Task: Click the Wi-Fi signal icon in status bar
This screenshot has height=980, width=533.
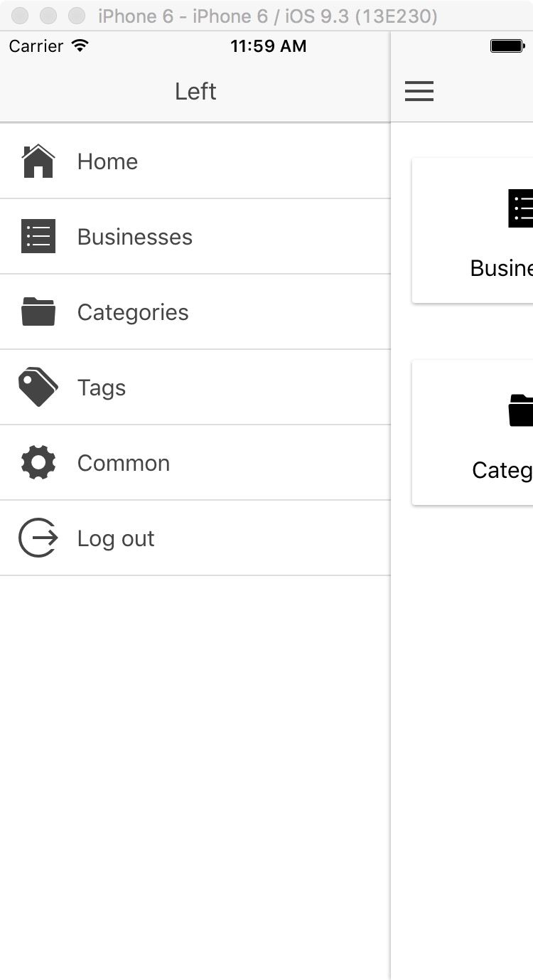Action: coord(80,46)
